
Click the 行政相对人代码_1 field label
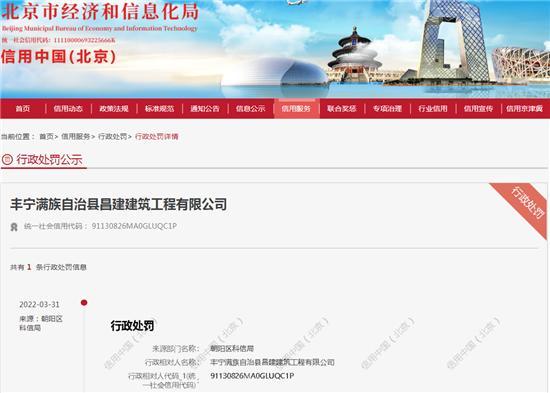(162, 381)
